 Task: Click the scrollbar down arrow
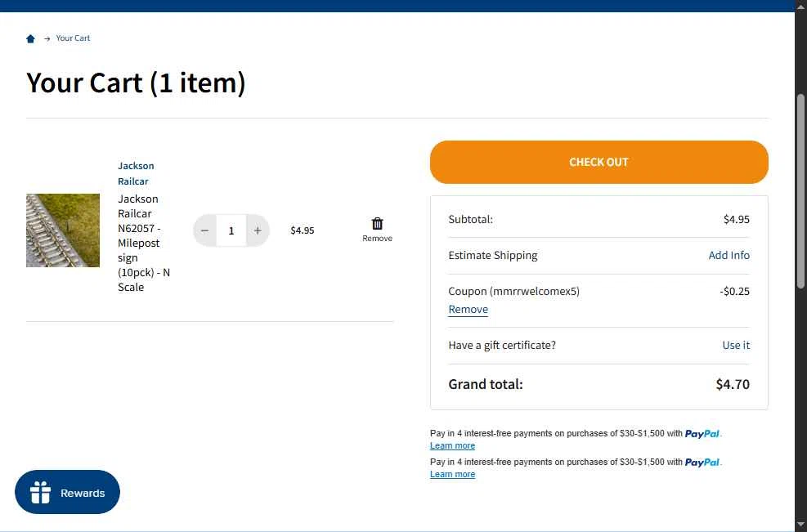800,525
